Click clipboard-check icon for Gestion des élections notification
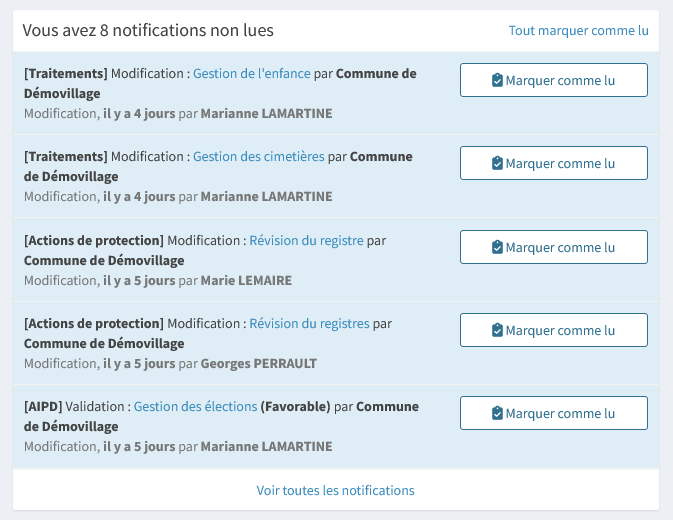 (497, 413)
